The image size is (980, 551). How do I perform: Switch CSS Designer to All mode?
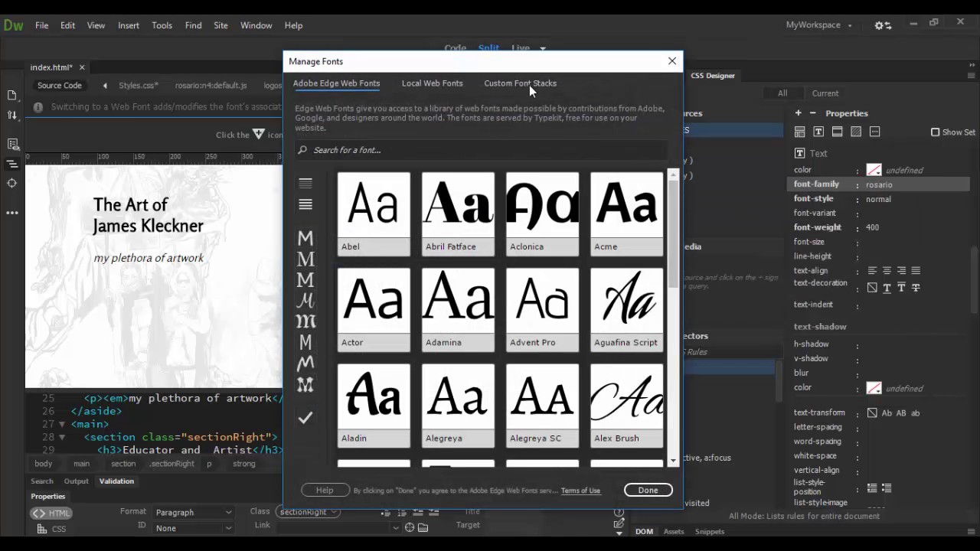click(x=782, y=93)
